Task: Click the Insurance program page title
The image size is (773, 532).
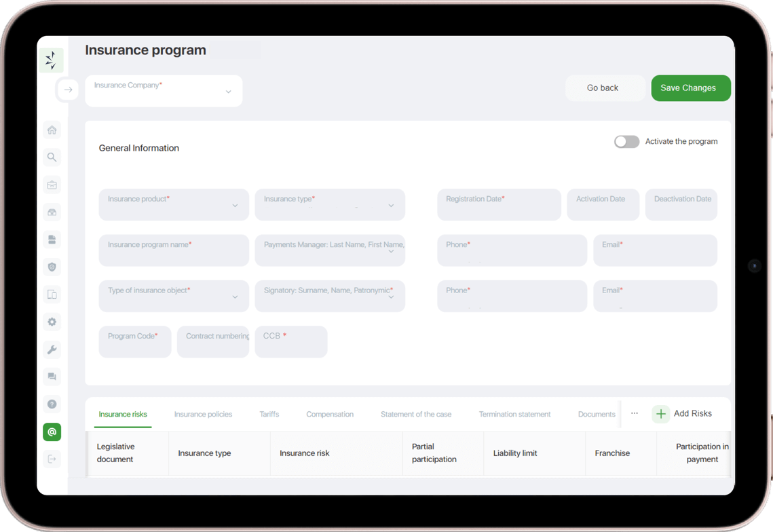Action: click(145, 50)
